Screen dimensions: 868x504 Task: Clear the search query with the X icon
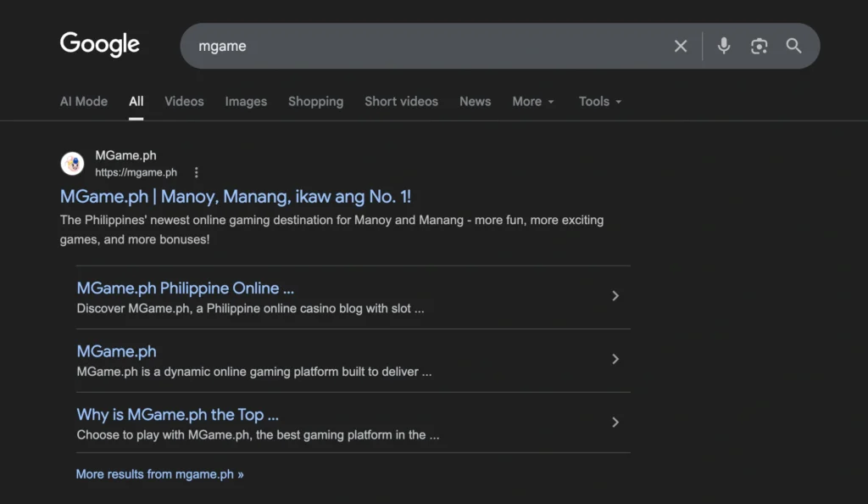click(x=681, y=47)
